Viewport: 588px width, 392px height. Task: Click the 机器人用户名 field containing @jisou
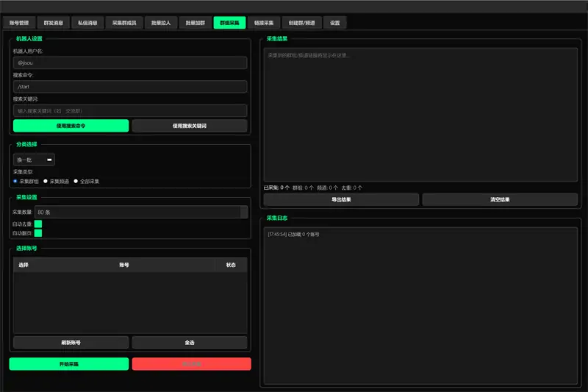129,63
